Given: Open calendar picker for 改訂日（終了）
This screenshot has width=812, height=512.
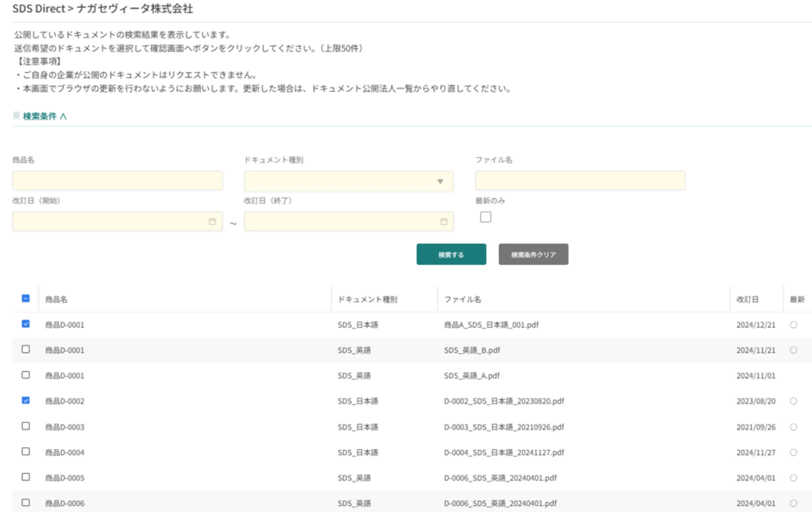Looking at the screenshot, I should tap(444, 221).
